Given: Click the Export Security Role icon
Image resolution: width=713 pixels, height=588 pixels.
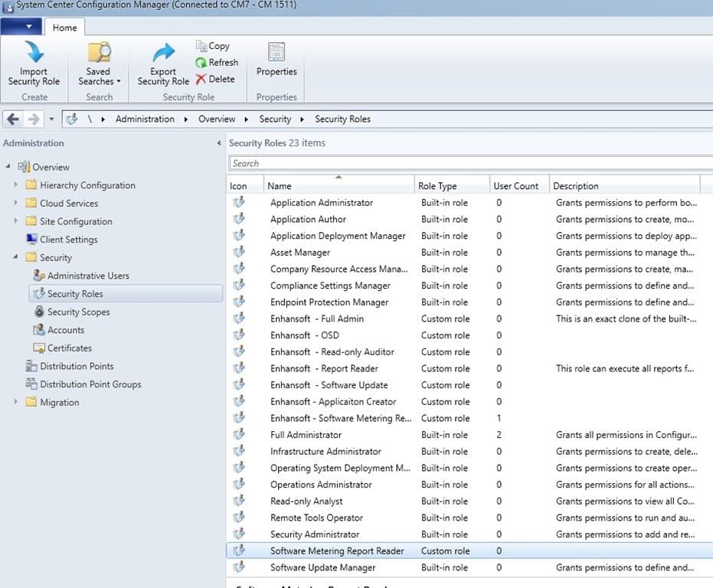Looking at the screenshot, I should click(164, 52).
